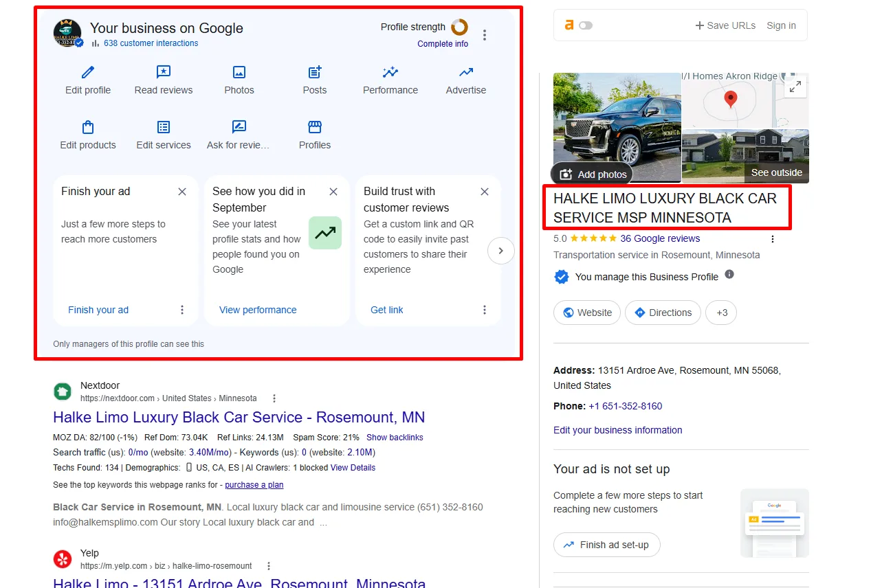
Task: Open Advertise trend icon
Action: 466,72
